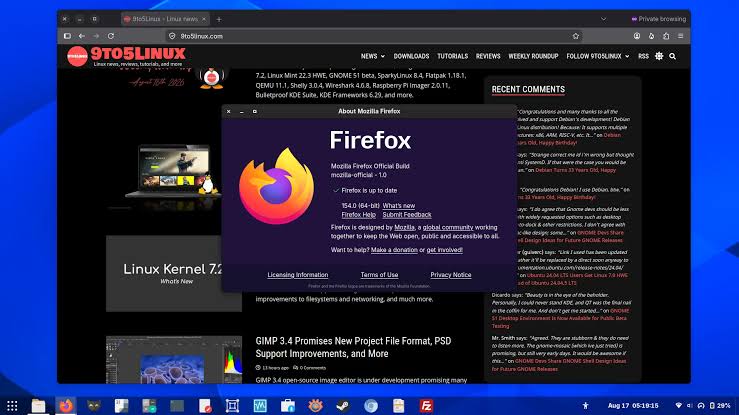Open the WEEKLY ROUNDUP menu item
Screen dimensions: 739x415
(x=533, y=56)
